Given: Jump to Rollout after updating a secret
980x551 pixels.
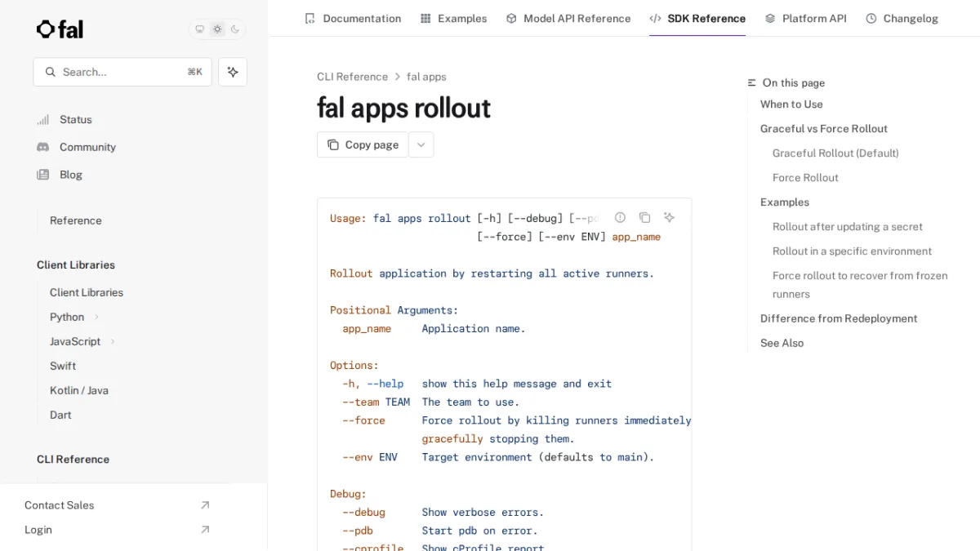Looking at the screenshot, I should coord(848,227).
